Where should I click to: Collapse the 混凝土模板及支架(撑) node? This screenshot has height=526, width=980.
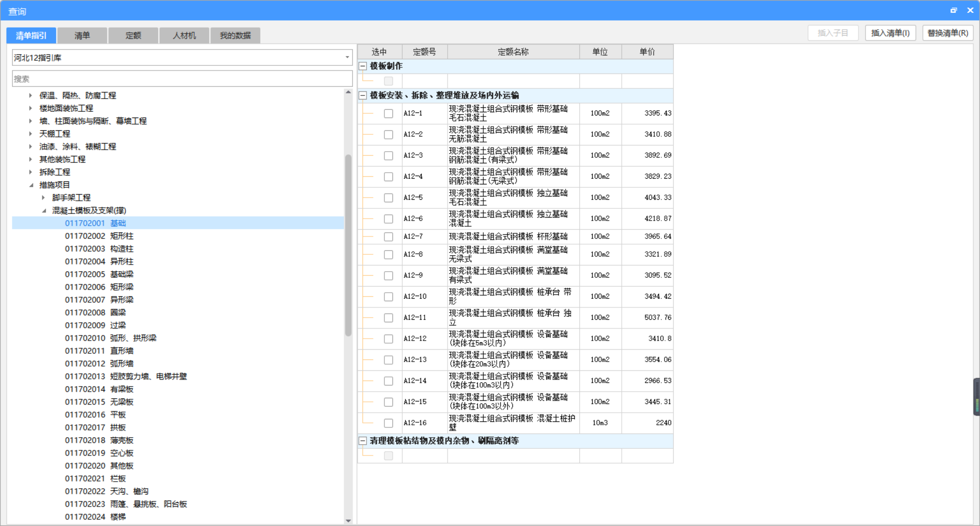43,210
